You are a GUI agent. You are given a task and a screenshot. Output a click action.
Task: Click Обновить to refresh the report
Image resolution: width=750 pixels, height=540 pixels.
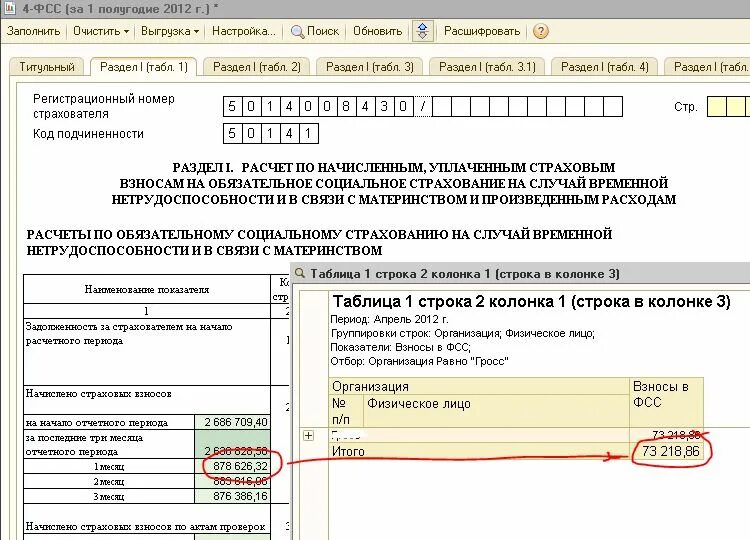coord(377,31)
